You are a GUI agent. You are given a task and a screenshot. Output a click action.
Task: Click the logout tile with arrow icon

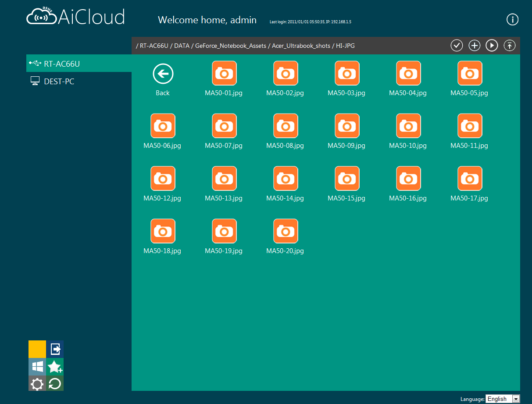(55, 349)
